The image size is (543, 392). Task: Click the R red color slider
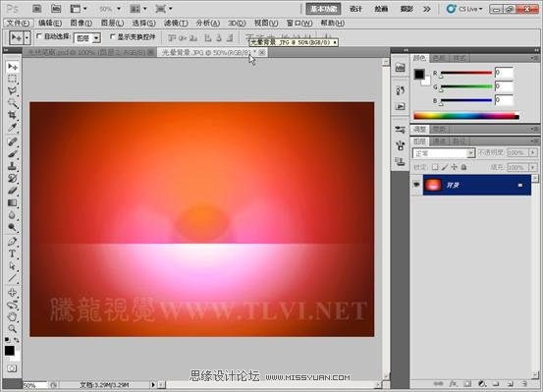pos(466,73)
